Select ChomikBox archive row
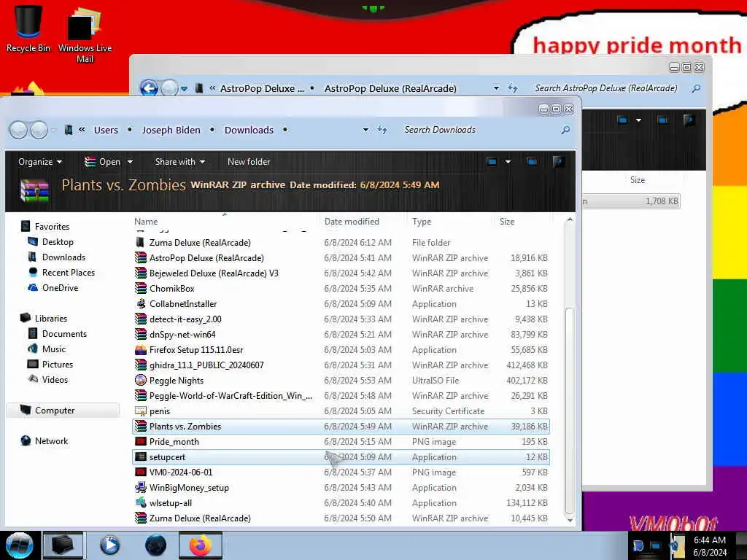 click(x=341, y=289)
